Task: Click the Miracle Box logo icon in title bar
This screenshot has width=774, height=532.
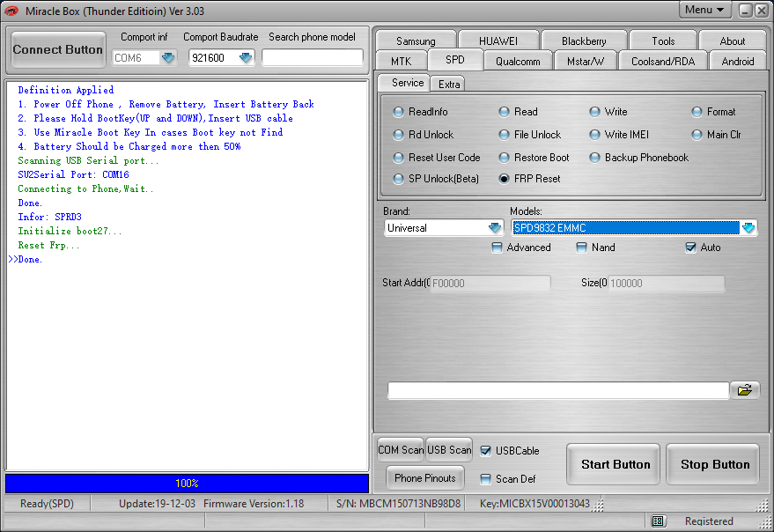Action: (x=11, y=11)
